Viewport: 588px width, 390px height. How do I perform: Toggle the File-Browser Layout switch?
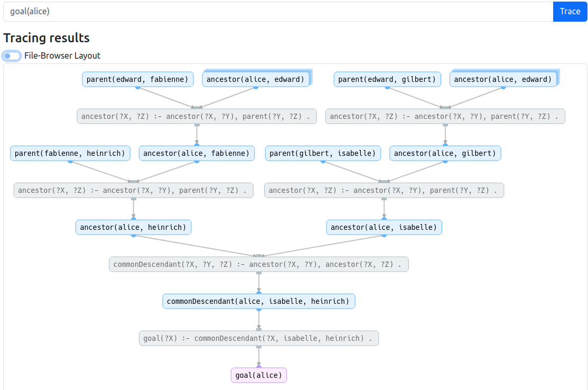[x=12, y=56]
